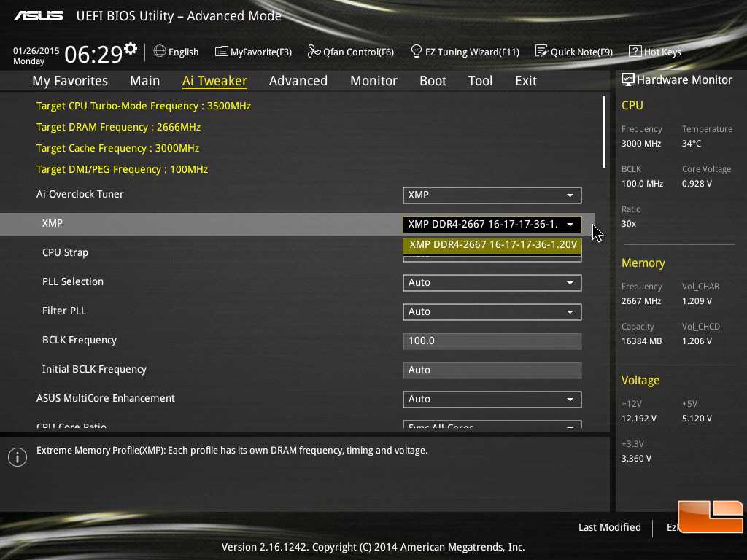
Task: Select the BCLK Frequency label
Action: (x=79, y=340)
